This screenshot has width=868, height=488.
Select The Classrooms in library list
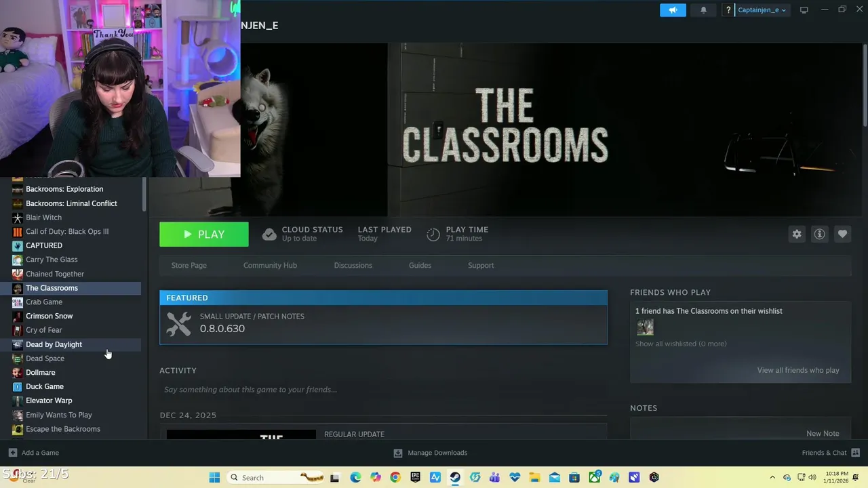point(71,288)
